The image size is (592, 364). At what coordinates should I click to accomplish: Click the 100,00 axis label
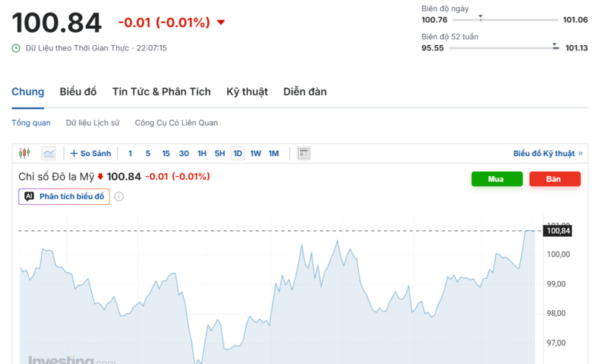coord(559,255)
